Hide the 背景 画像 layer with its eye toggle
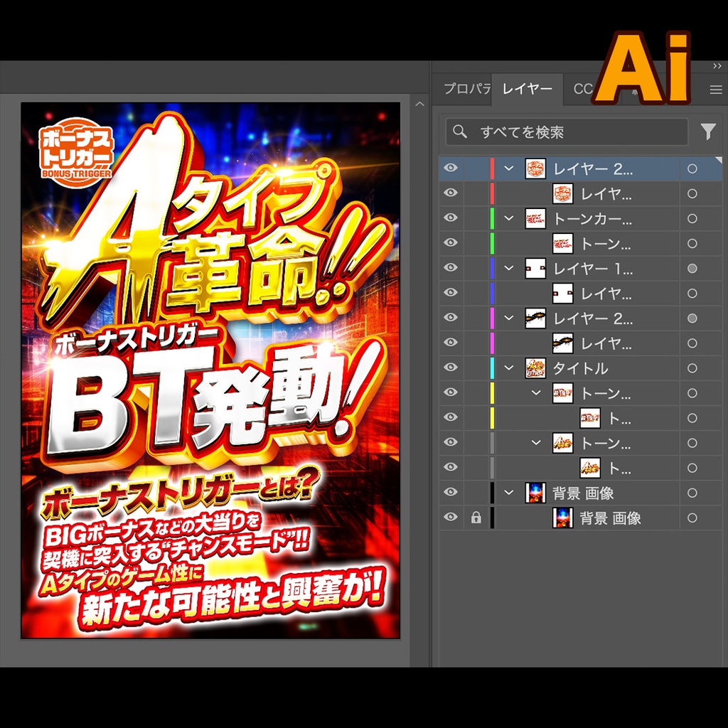The width and height of the screenshot is (728, 728). [450, 493]
